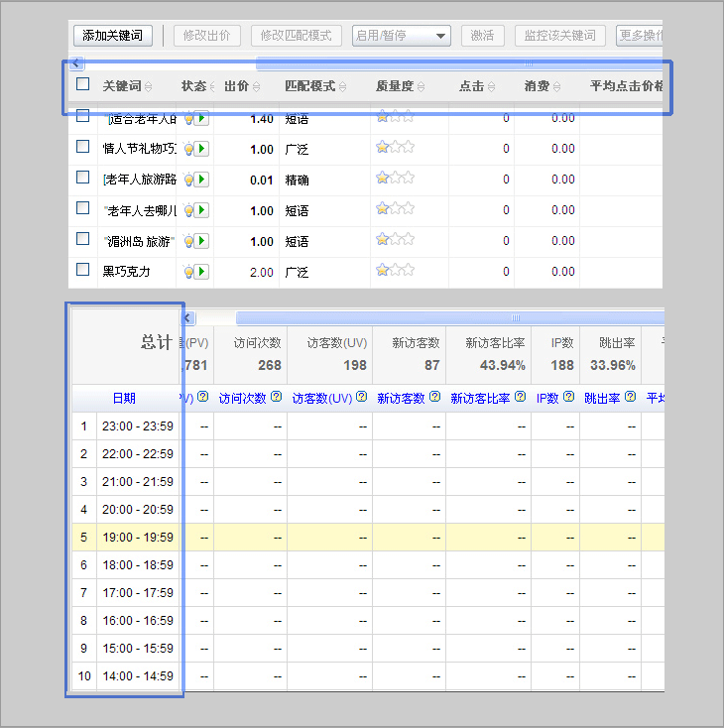724x728 pixels.
Task: Click the help icon next to IP数
Action: coord(569,398)
